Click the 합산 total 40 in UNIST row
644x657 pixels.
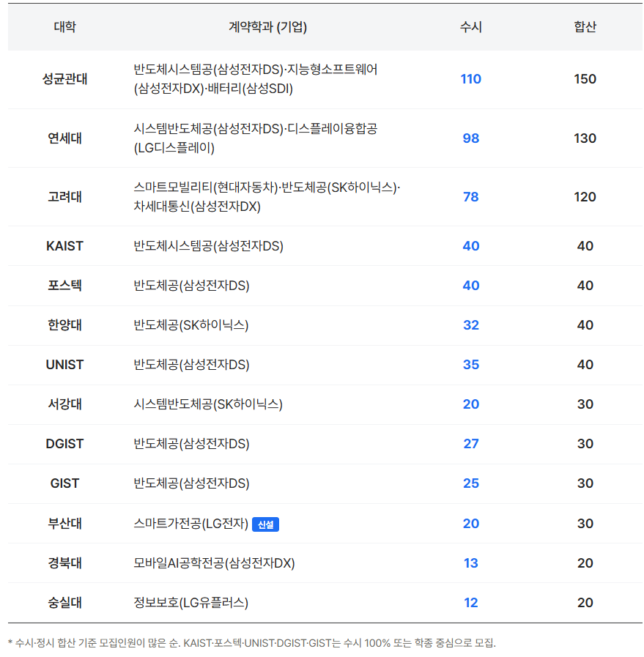pyautogui.click(x=585, y=365)
